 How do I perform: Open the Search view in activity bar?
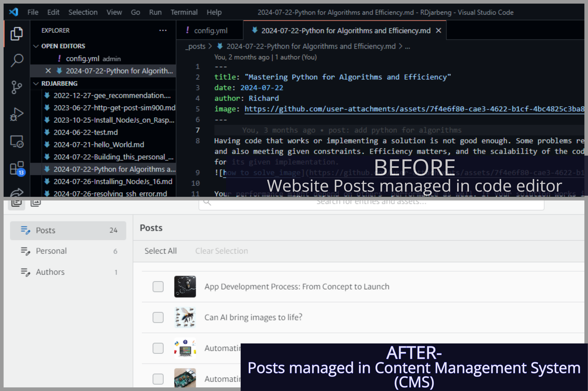(17, 61)
